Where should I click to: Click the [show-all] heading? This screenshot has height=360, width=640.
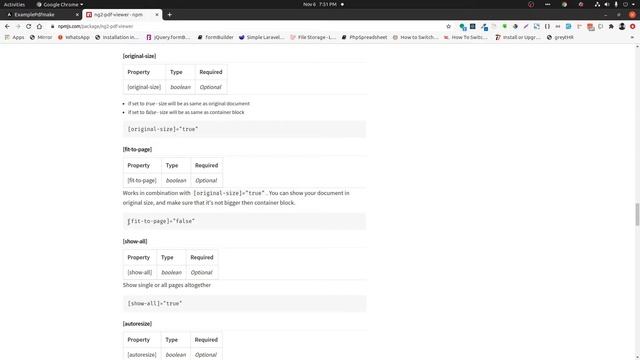(x=135, y=241)
